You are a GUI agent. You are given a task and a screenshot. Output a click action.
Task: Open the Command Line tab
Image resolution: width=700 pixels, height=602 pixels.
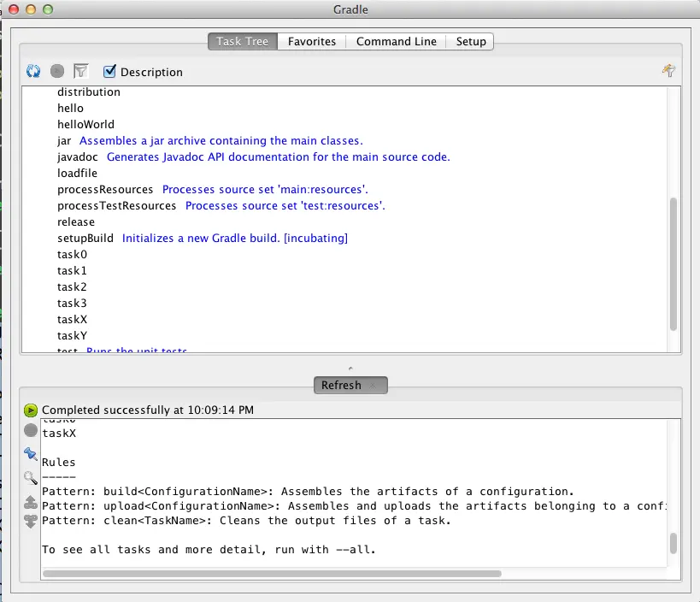[396, 42]
